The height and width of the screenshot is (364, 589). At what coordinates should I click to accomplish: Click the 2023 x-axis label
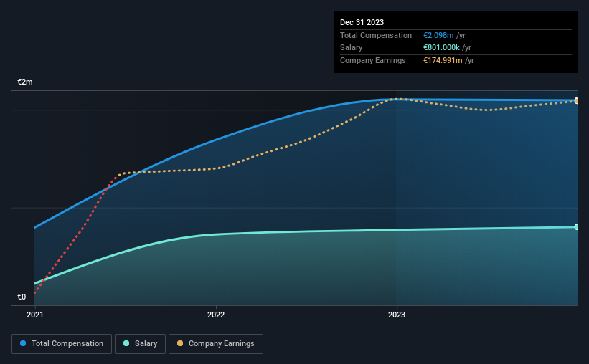click(397, 315)
